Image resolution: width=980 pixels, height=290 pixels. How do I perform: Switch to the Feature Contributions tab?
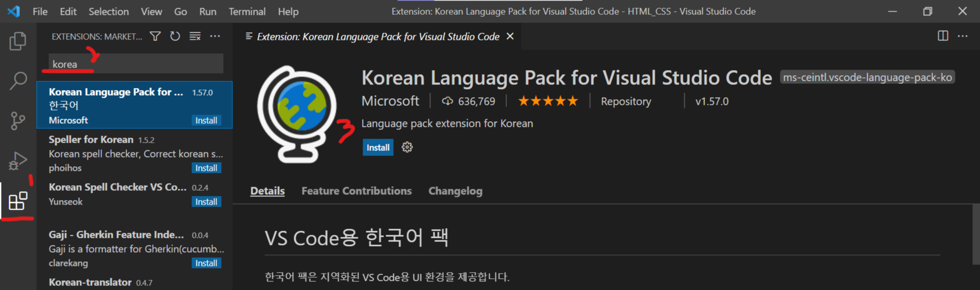coord(356,191)
